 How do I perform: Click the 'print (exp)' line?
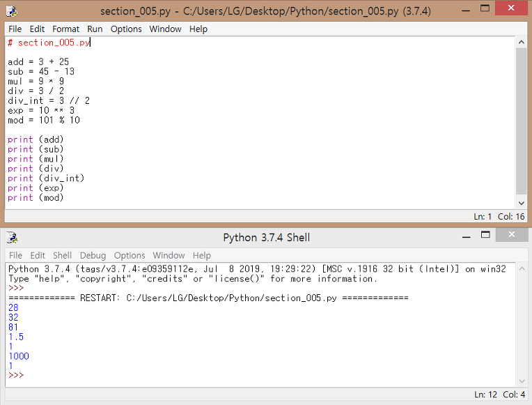(x=36, y=188)
